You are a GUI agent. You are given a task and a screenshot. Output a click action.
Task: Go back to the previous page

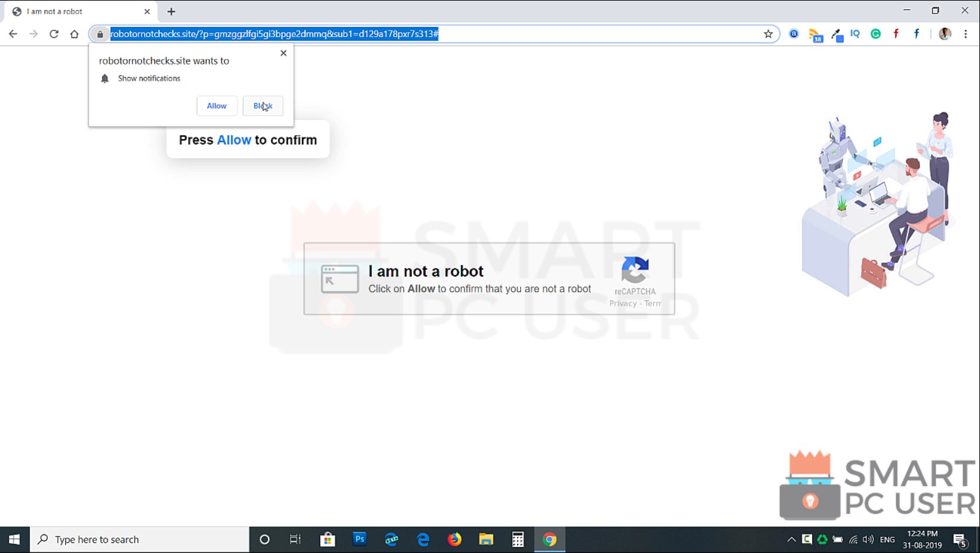pos(13,34)
